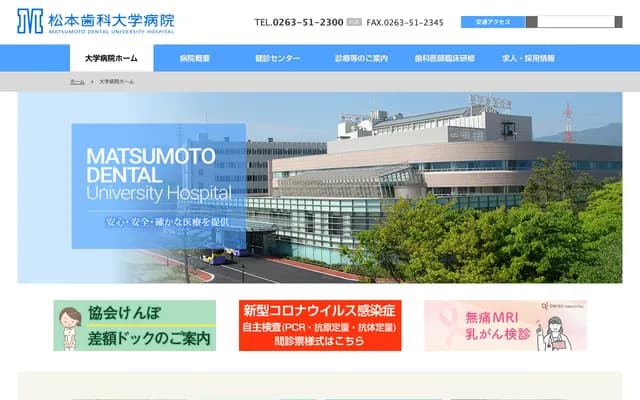Click the ホーム breadcrumb link
The image size is (640, 400).
[77, 82]
